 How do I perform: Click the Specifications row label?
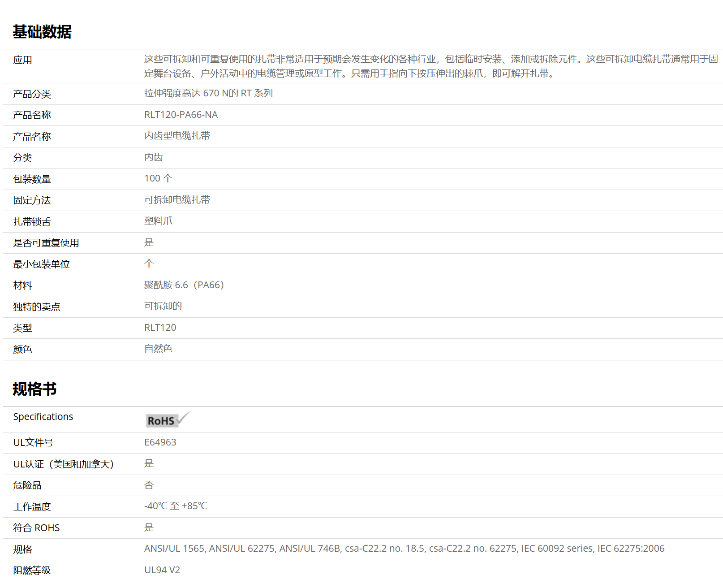(43, 417)
